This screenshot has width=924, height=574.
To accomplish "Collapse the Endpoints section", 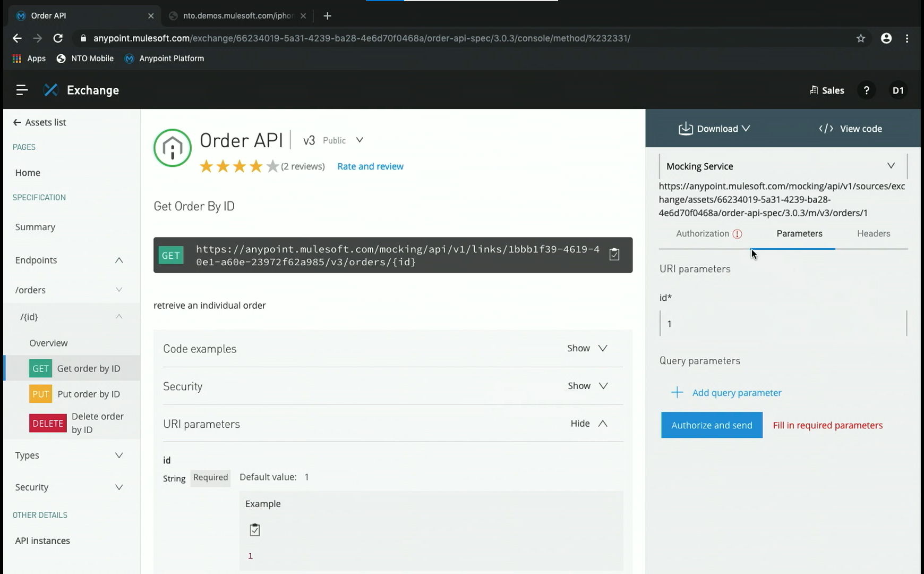I will point(119,260).
